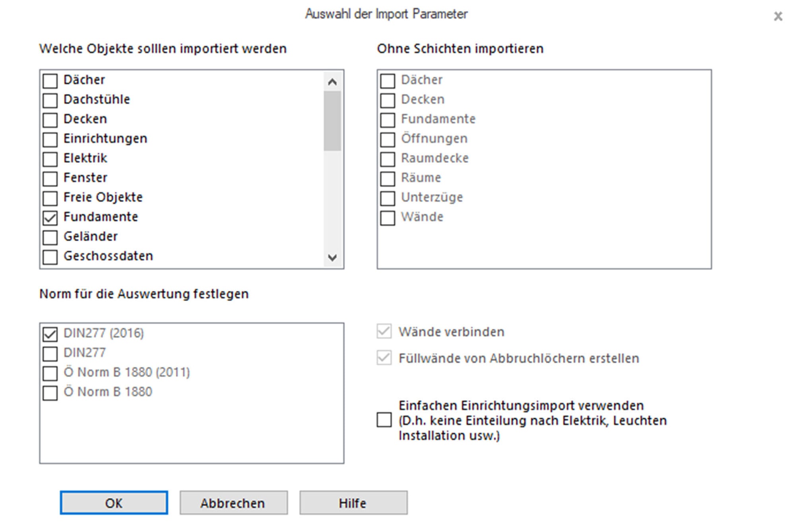The width and height of the screenshot is (795, 532).
Task: Select the Ö Norm B 1880 (2011) standard
Action: (x=49, y=373)
